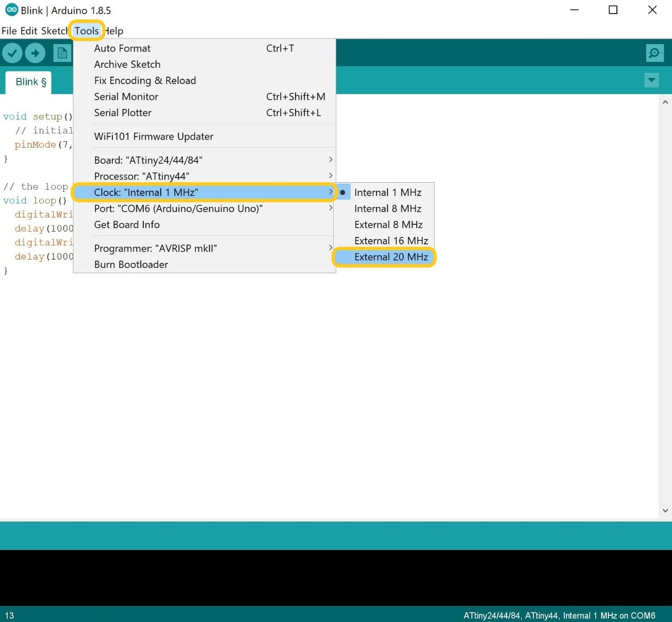Click the Verify checkmark icon
The image size is (672, 622).
tap(12, 53)
